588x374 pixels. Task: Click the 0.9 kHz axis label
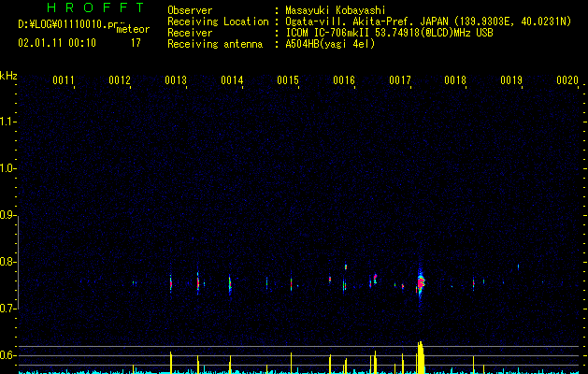[x=7, y=215]
